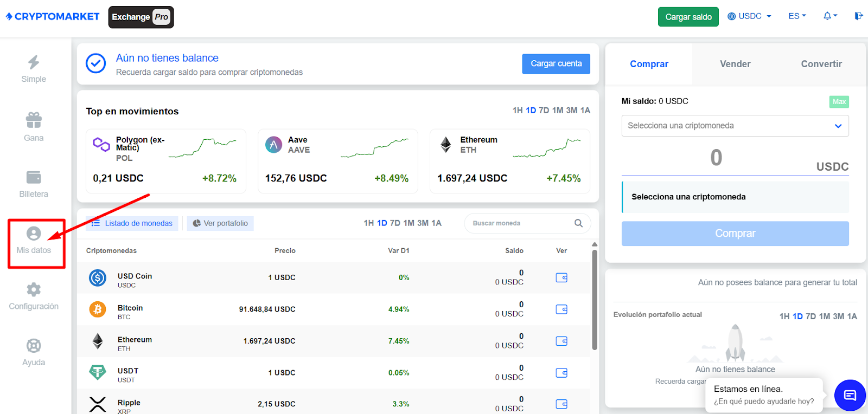Click the Criptomonedas column header
The width and height of the screenshot is (868, 414).
111,251
